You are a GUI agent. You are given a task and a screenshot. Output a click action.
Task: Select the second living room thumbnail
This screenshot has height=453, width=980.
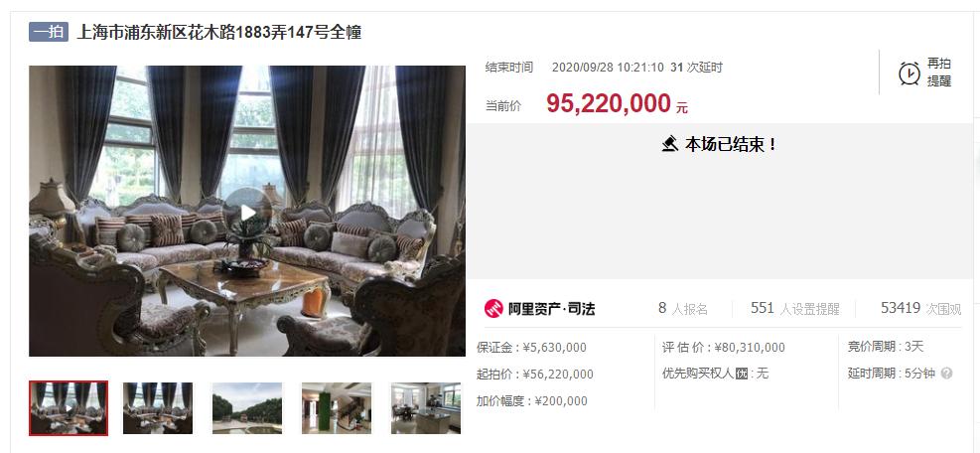pyautogui.click(x=158, y=408)
